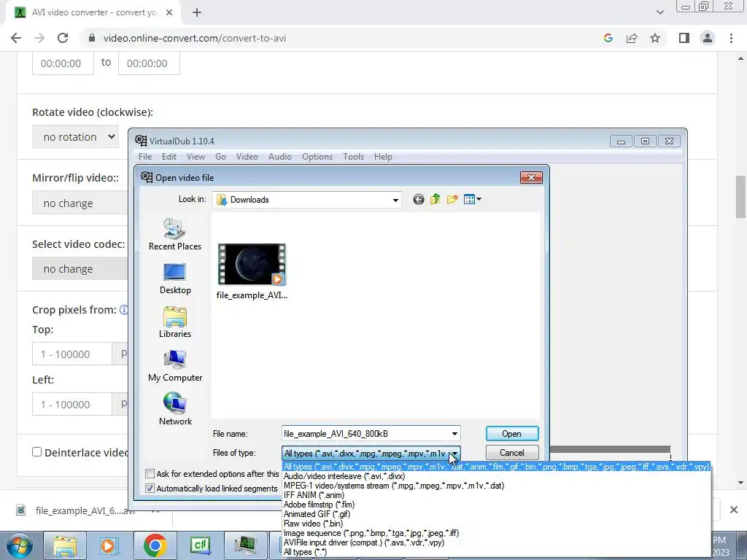Open the Mirror/flip video dropdown
Image resolution: width=747 pixels, height=560 pixels.
(x=80, y=203)
